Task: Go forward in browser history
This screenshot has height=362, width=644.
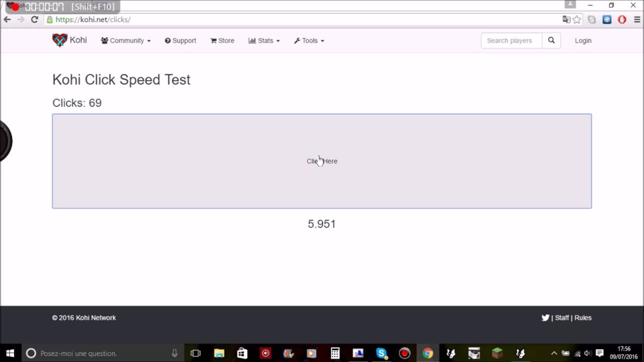Action: (21, 20)
